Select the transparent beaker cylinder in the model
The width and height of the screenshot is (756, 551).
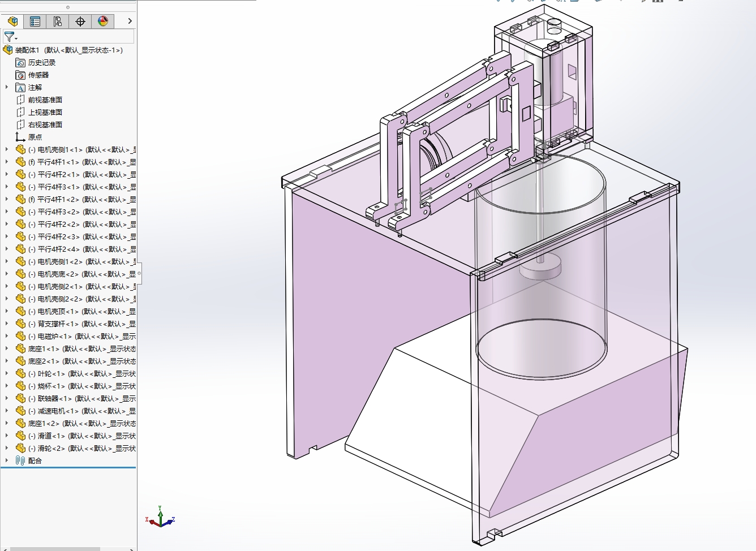540,266
